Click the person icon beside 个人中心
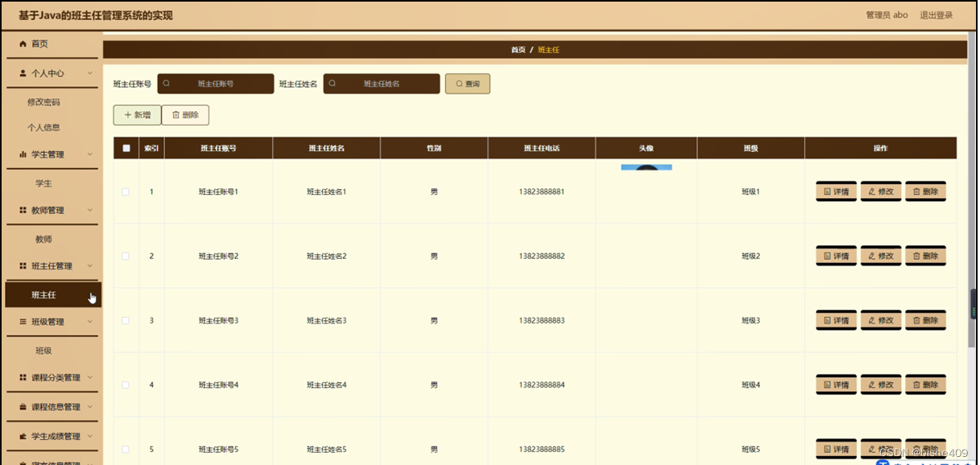The width and height of the screenshot is (980, 465). click(x=23, y=73)
